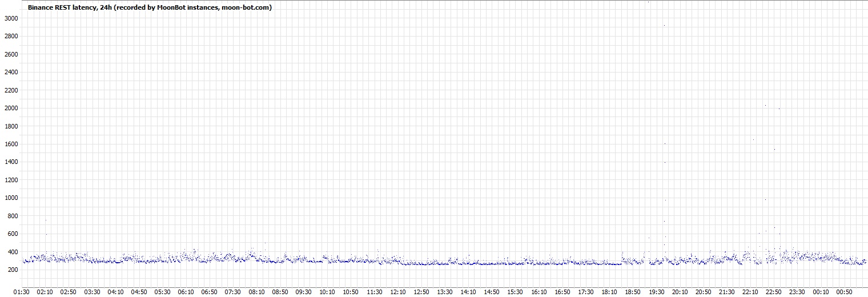868x297 pixels.
Task: Click the y-axis label 1800
Action: [11, 126]
